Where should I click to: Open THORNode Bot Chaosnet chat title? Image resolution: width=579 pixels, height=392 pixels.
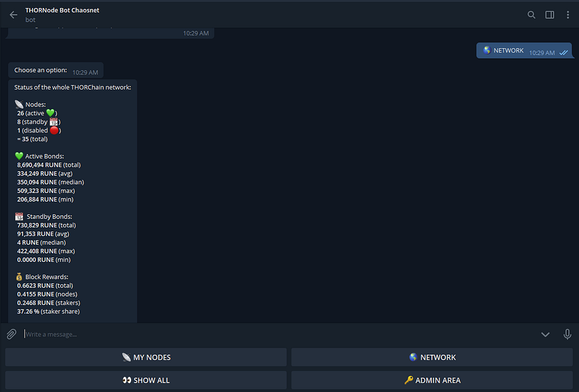pyautogui.click(x=62, y=11)
